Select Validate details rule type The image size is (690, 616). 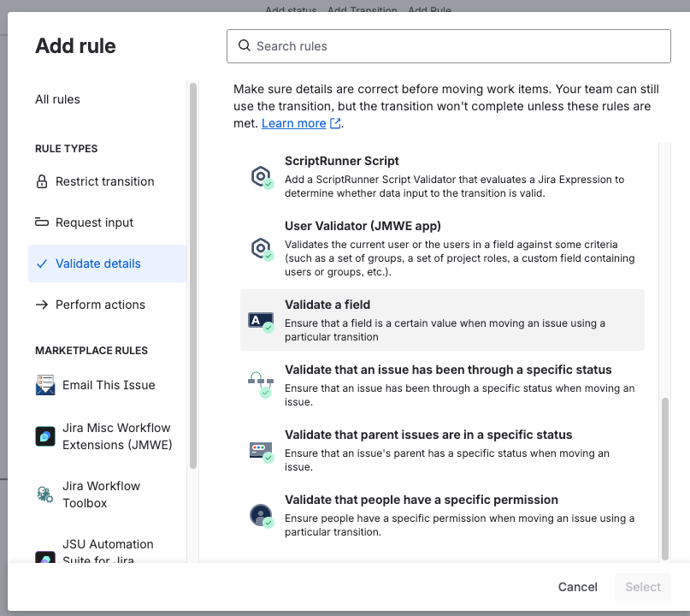[108, 264]
